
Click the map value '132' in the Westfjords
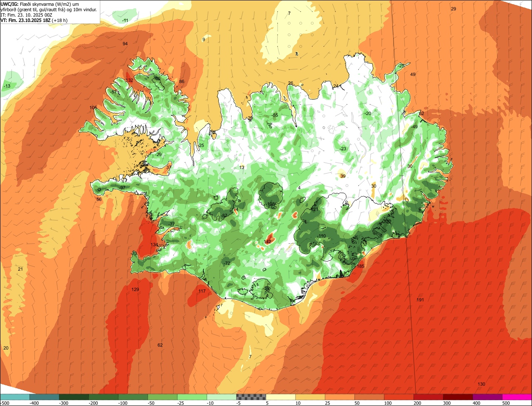coord(129,80)
